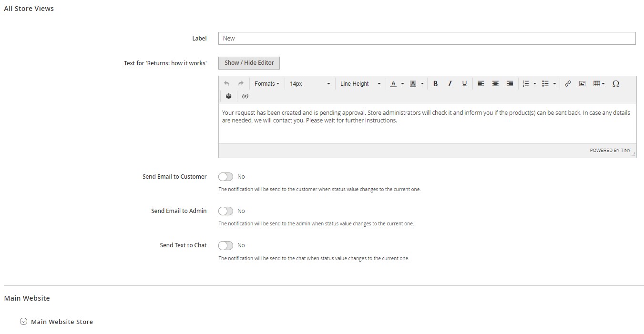Toggle Send Text to Chat switch
644x334 pixels.
225,245
